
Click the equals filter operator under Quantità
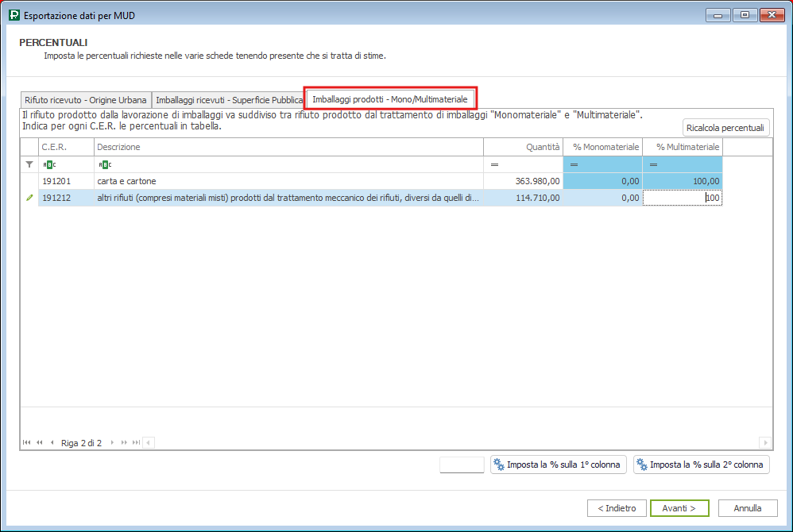[494, 164]
